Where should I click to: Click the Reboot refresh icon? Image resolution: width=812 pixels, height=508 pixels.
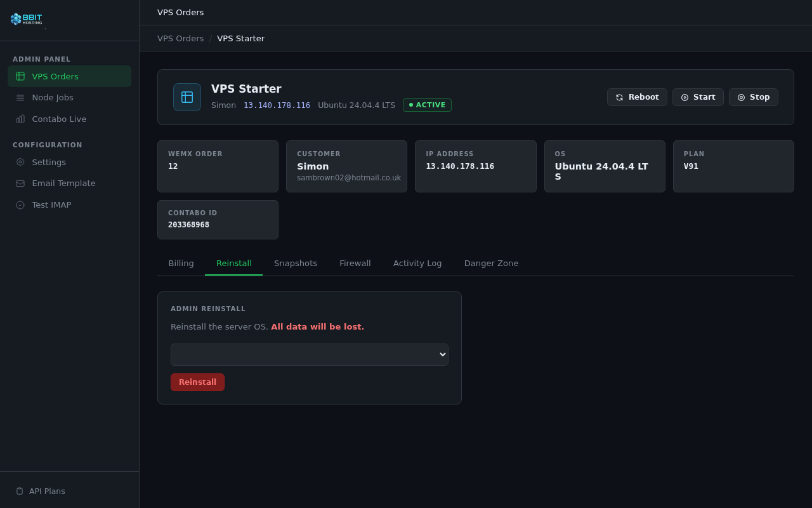(619, 97)
